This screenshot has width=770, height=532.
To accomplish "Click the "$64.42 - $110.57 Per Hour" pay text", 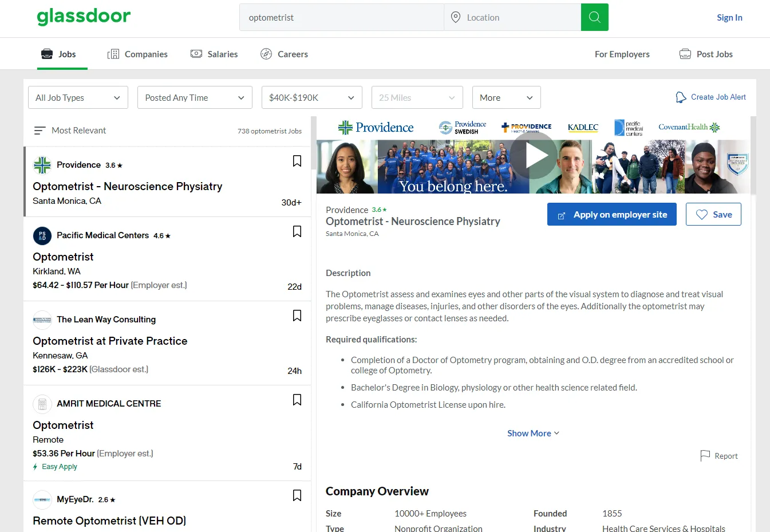I will tap(81, 285).
